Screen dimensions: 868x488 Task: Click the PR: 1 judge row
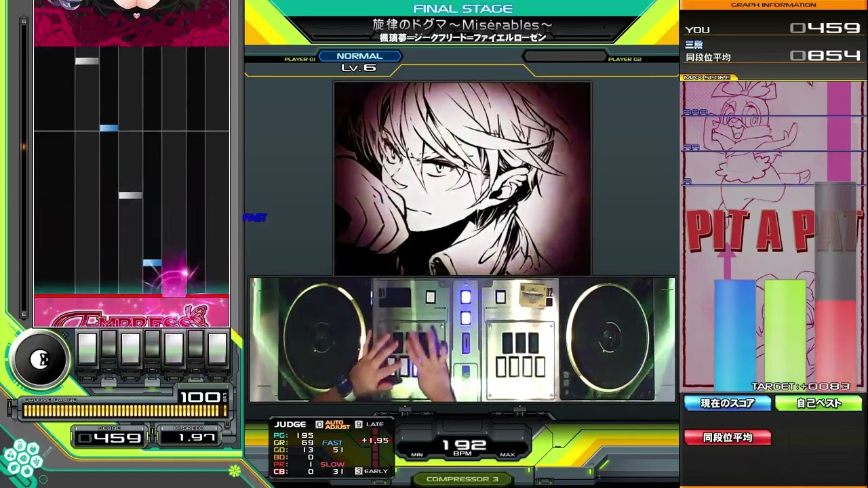click(294, 464)
